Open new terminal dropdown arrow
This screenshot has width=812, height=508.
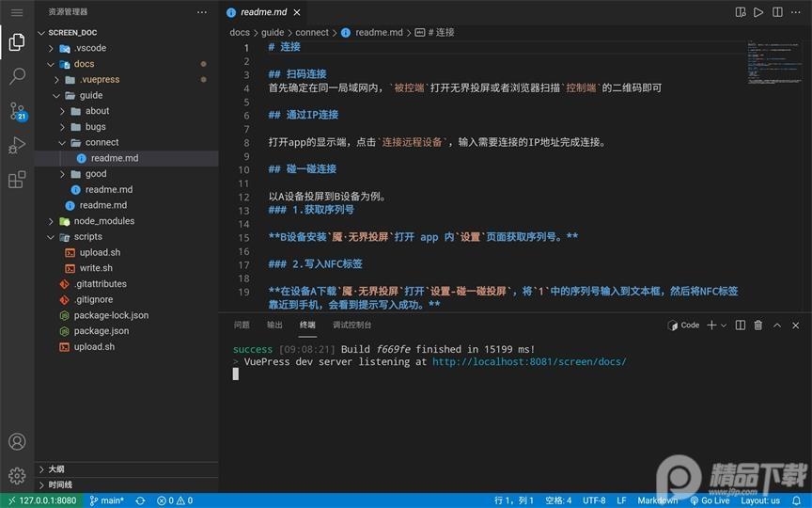point(723,325)
